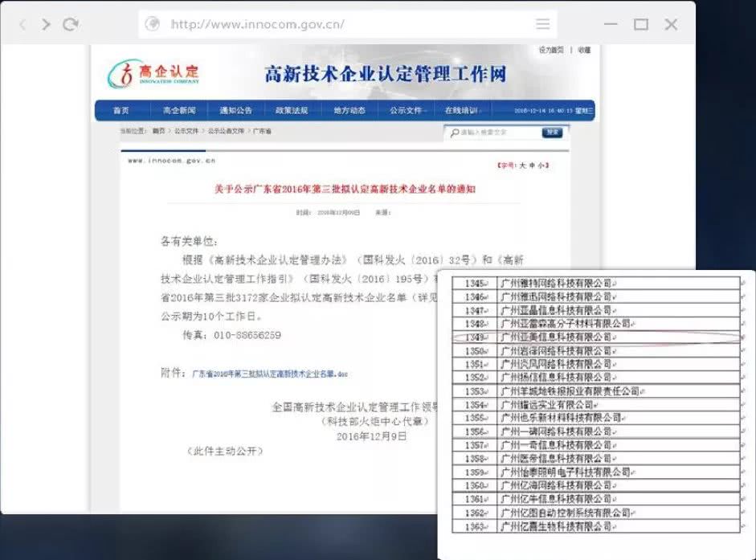This screenshot has height=560, width=756.
Task: Go back using the browser back arrow
Action: click(22, 25)
